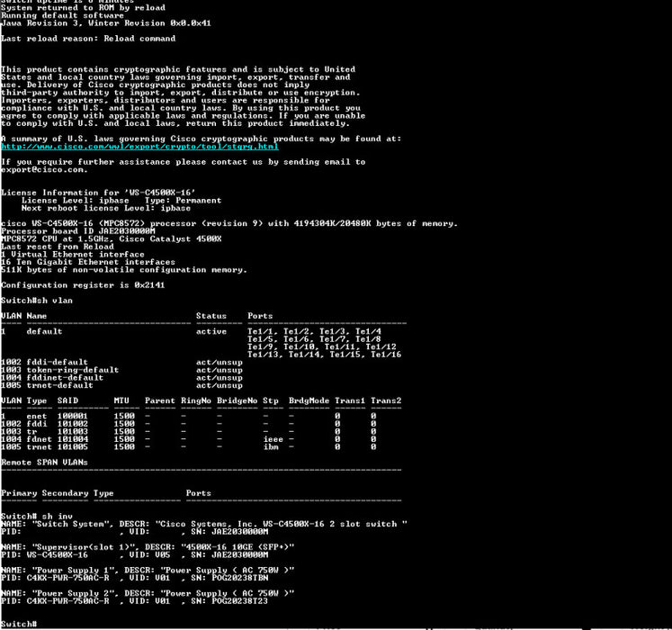Click 'MPC8572 CPU at 1.5GHz' line
Screen dimensions: 672x630
[111, 238]
